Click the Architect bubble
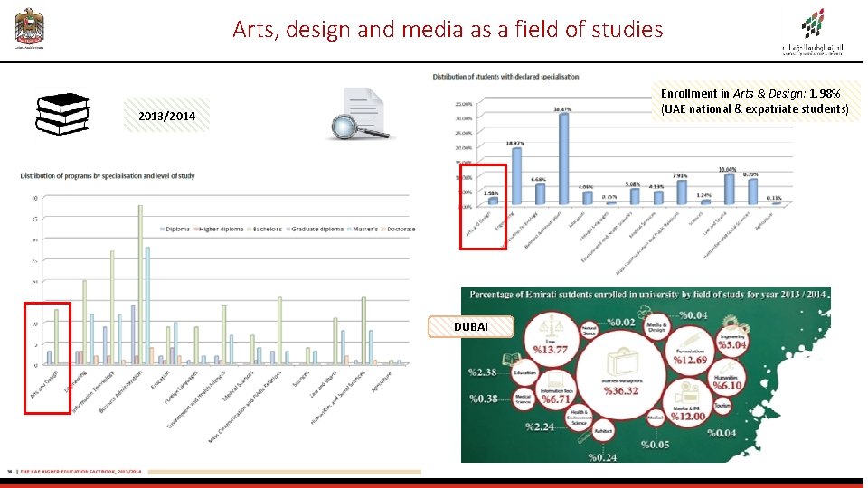Screen dimensions: 868x488 point(603,430)
